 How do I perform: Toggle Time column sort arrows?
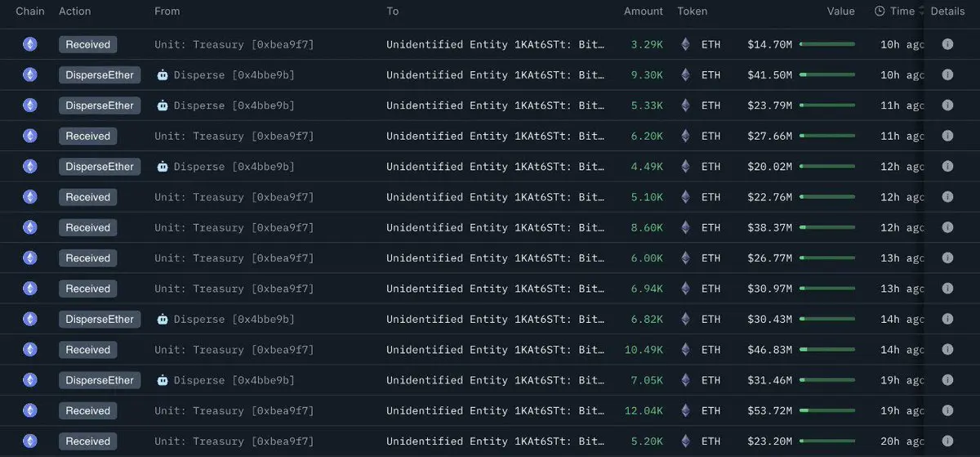click(921, 11)
